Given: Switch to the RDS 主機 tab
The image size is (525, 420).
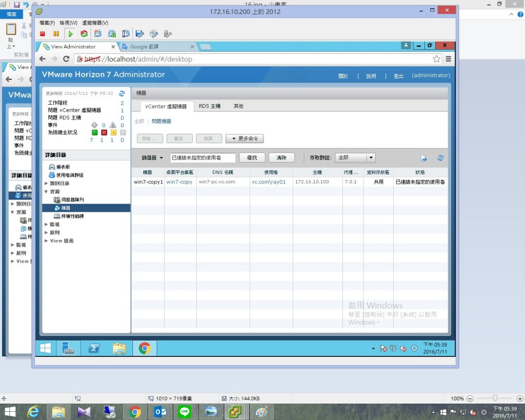Looking at the screenshot, I should point(210,106).
